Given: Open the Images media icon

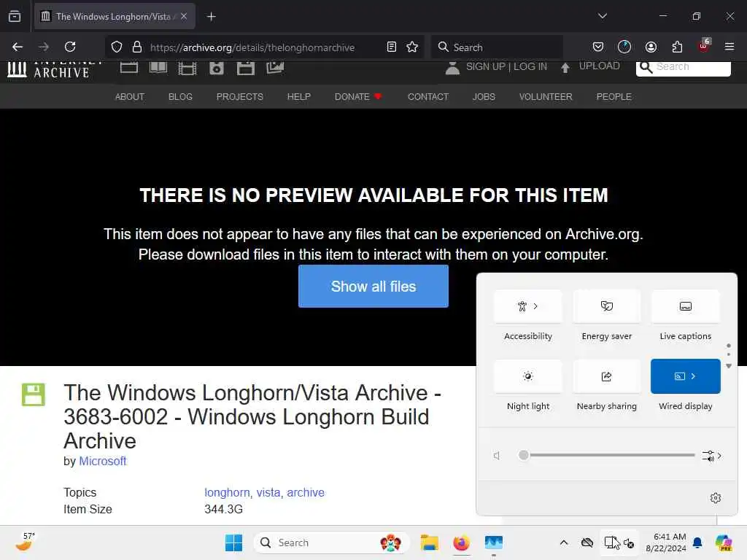Looking at the screenshot, I should point(275,68).
